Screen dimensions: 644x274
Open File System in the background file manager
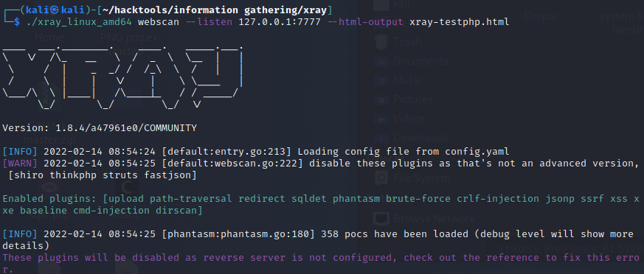(421, 178)
